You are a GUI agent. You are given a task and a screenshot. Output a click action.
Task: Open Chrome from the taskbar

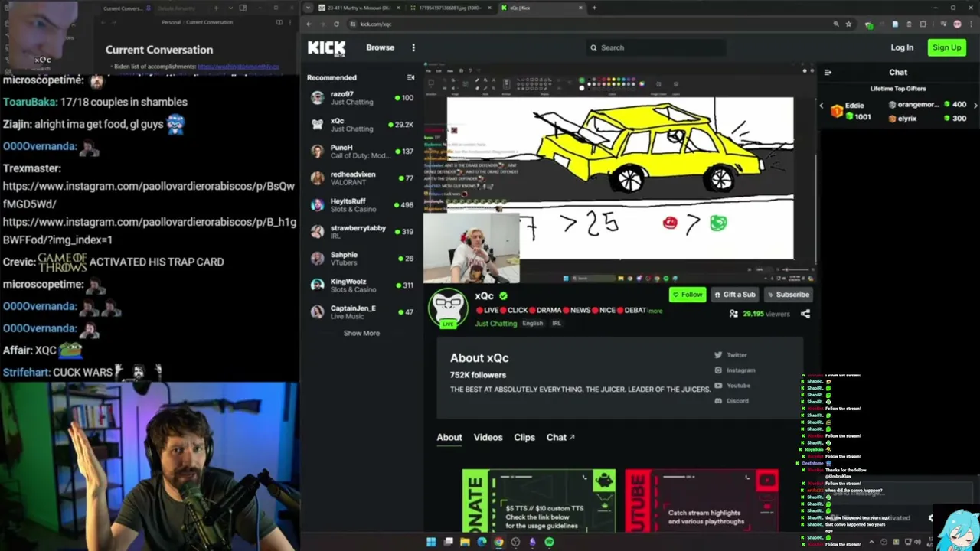(498, 543)
